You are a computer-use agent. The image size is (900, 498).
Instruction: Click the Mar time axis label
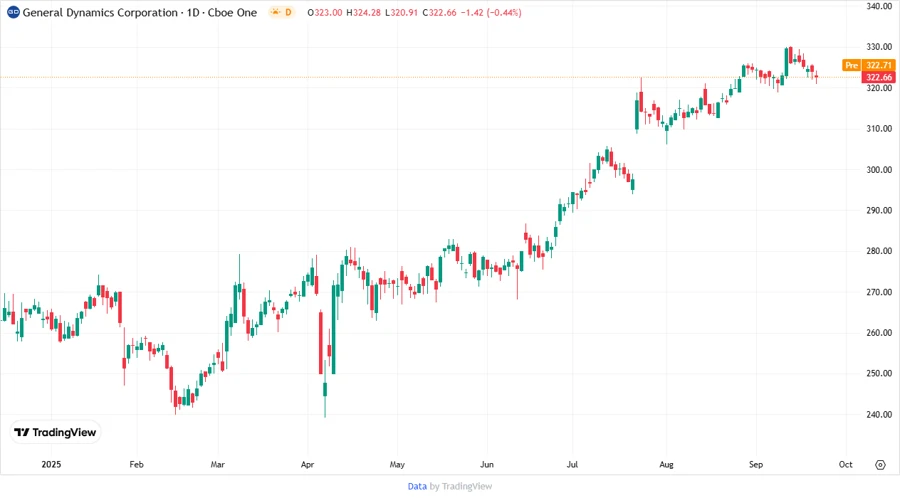(218, 465)
